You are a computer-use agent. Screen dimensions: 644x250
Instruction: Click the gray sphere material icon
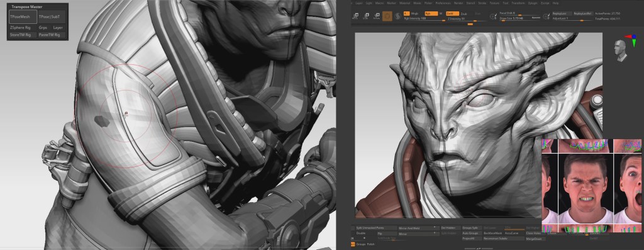[398, 16]
